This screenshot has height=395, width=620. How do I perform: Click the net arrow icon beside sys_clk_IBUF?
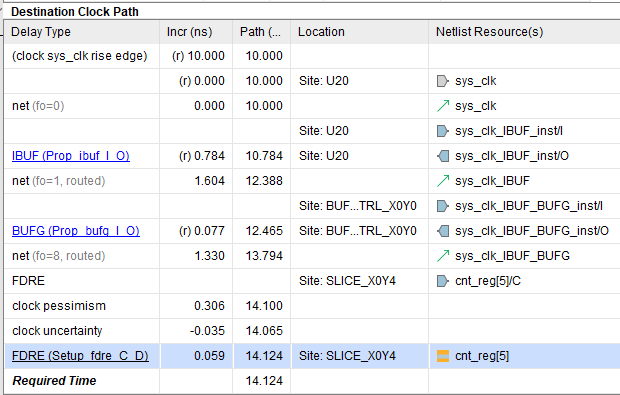pyautogui.click(x=443, y=181)
